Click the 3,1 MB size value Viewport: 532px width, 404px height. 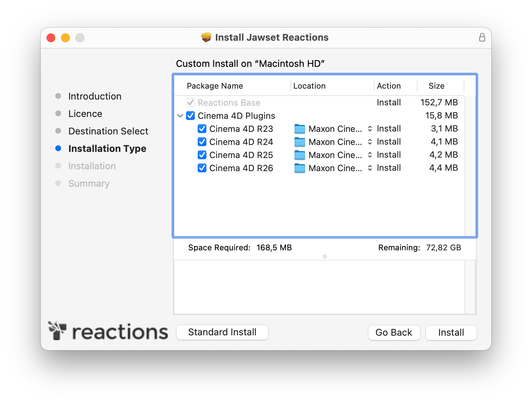tap(444, 129)
